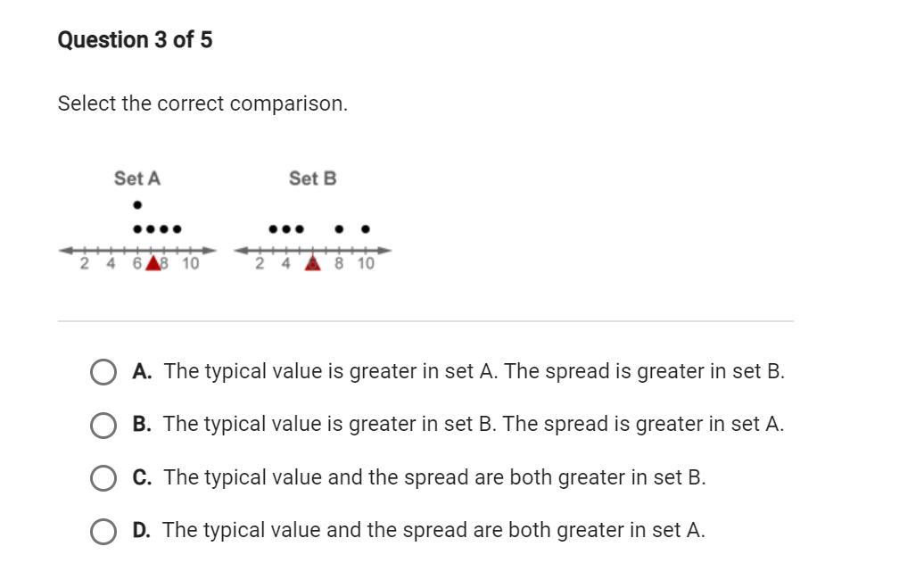This screenshot has width=924, height=563.
Task: Mark option C radio button
Action: (103, 478)
